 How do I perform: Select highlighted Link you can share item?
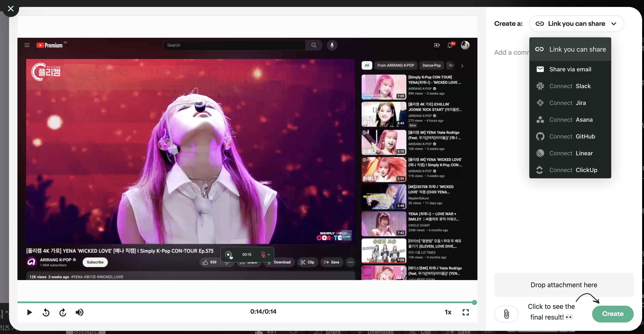click(x=570, y=49)
